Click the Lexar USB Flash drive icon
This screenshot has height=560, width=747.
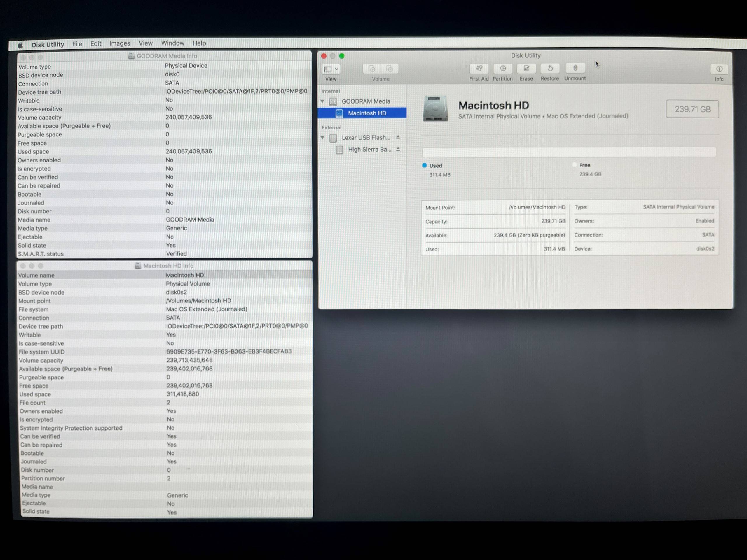[333, 138]
